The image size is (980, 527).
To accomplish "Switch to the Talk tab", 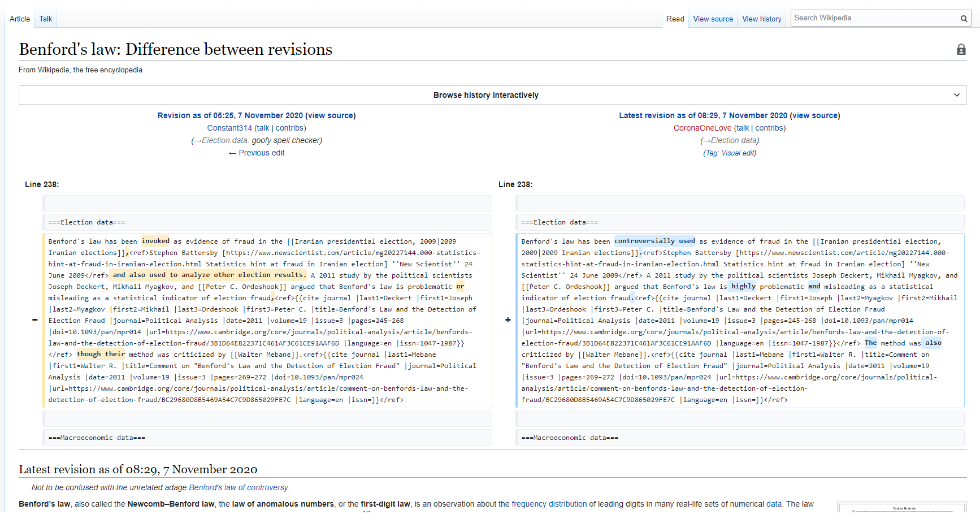I will coord(46,19).
